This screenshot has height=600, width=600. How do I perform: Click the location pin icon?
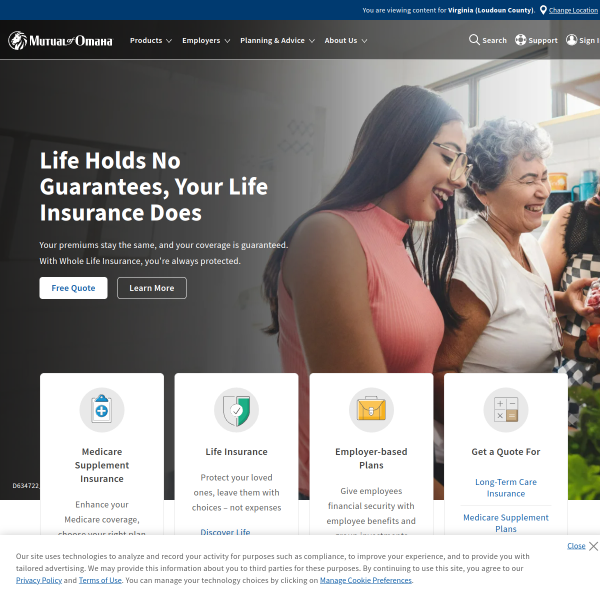tap(543, 10)
